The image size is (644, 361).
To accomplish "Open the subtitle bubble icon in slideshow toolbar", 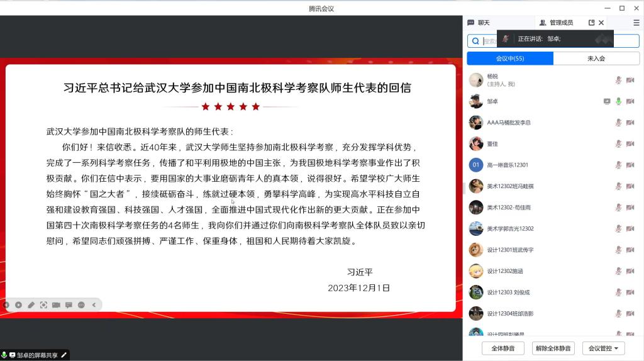I will point(69,305).
